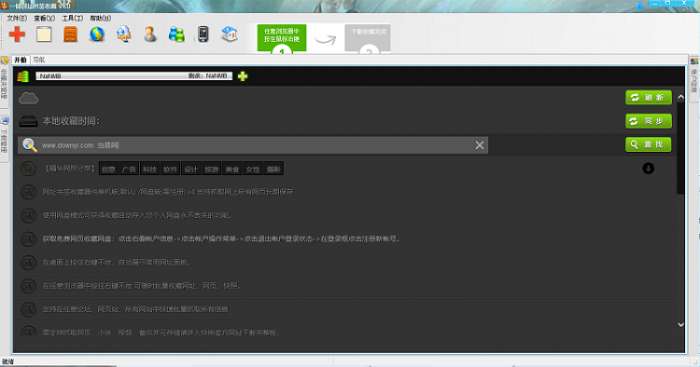Click the scroll down arrow of list

click(x=680, y=325)
